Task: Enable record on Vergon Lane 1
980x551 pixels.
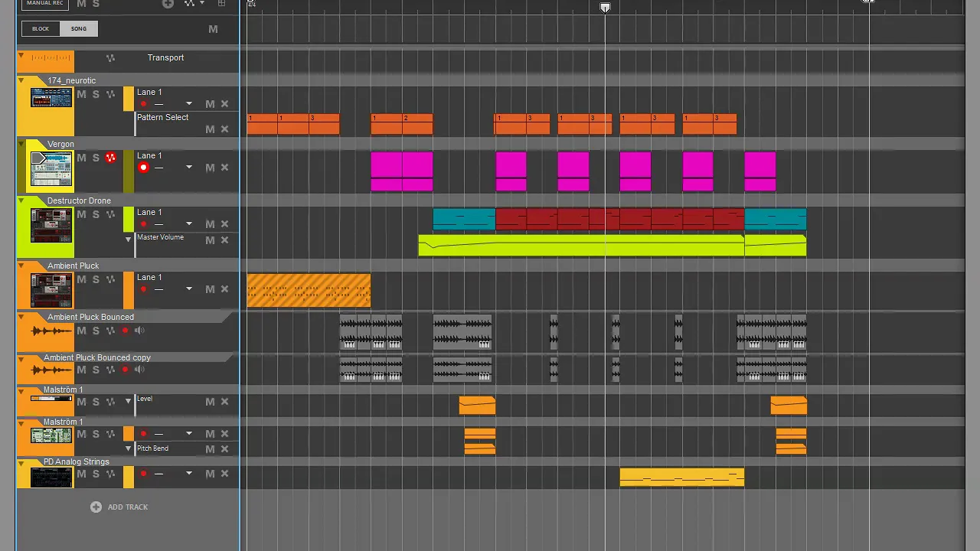Action: (x=143, y=168)
